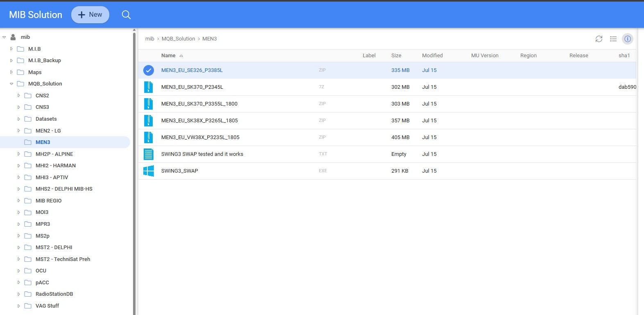
Task: Sort files by Name column header
Action: (168, 56)
